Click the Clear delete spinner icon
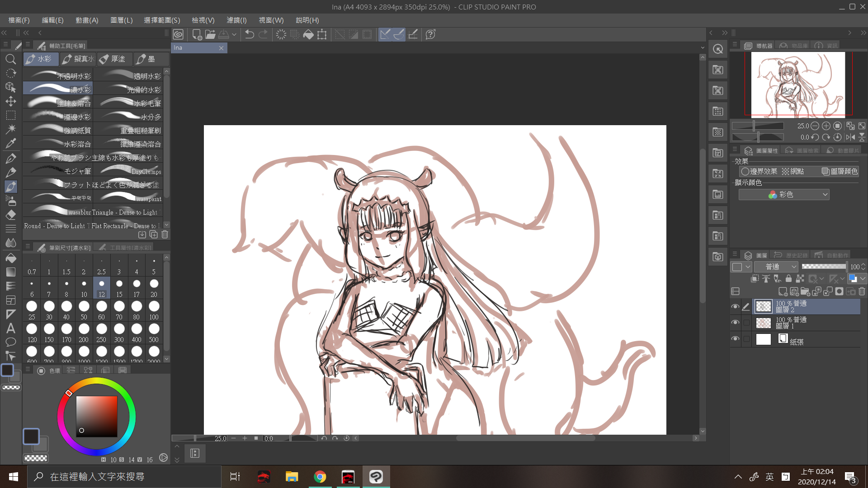The width and height of the screenshot is (868, 488). pos(281,34)
